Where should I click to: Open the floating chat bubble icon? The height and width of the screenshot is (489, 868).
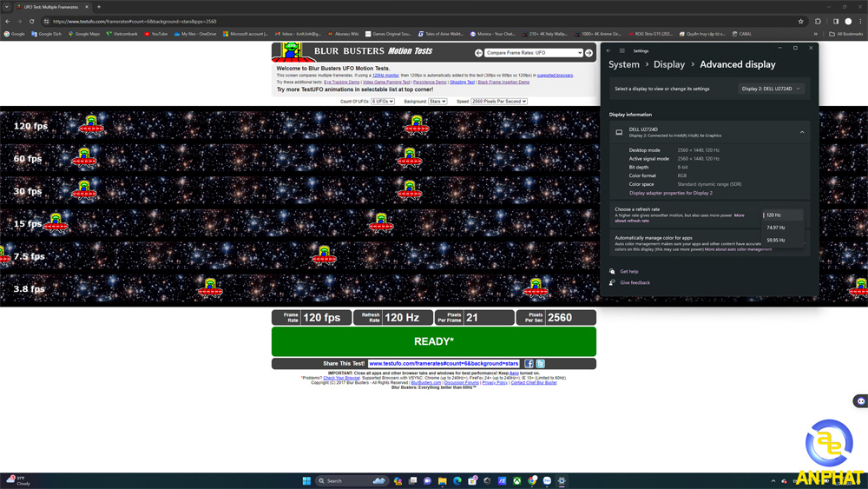(x=860, y=401)
